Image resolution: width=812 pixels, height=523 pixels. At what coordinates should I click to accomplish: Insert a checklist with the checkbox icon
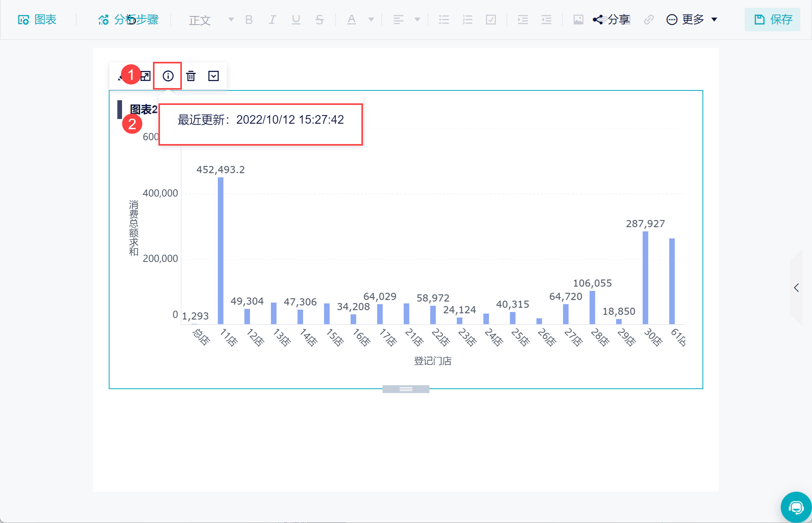491,20
